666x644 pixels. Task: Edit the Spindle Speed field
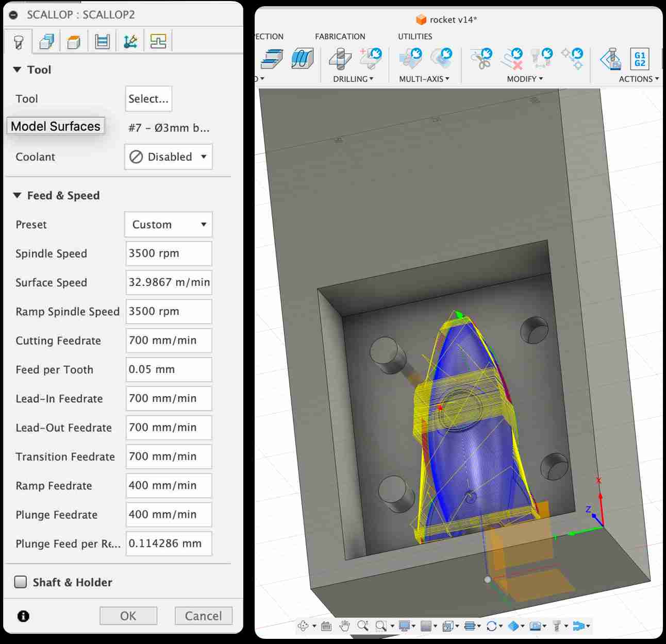pyautogui.click(x=169, y=253)
